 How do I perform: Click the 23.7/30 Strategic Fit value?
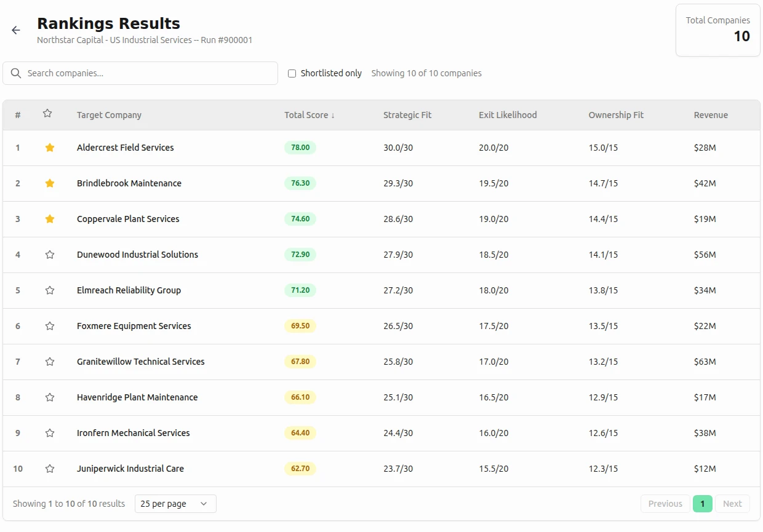click(x=398, y=469)
